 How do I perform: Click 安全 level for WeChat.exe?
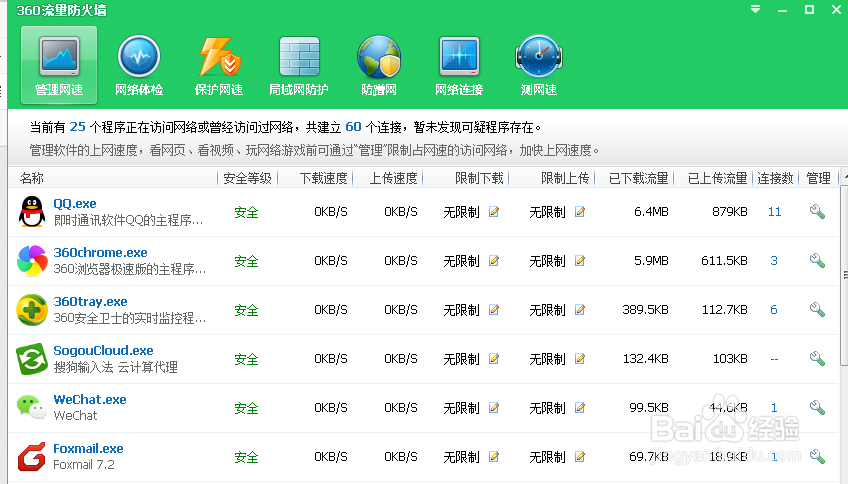[246, 408]
